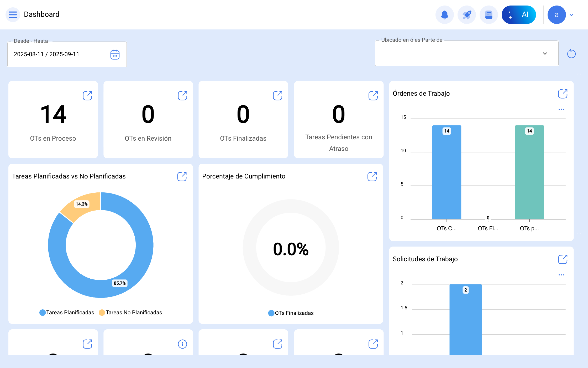Click the user avatar 'a'

tap(556, 15)
